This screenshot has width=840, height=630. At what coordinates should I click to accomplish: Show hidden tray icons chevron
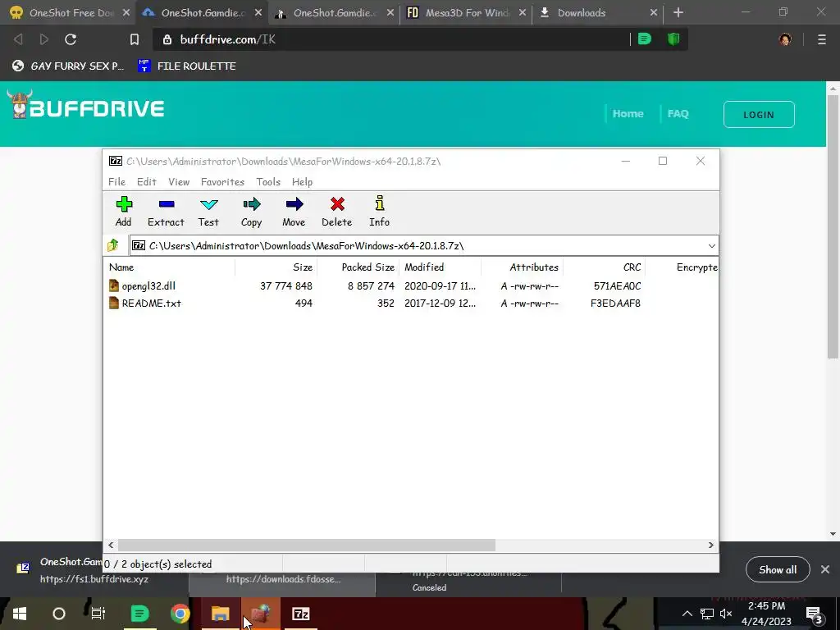click(x=687, y=614)
